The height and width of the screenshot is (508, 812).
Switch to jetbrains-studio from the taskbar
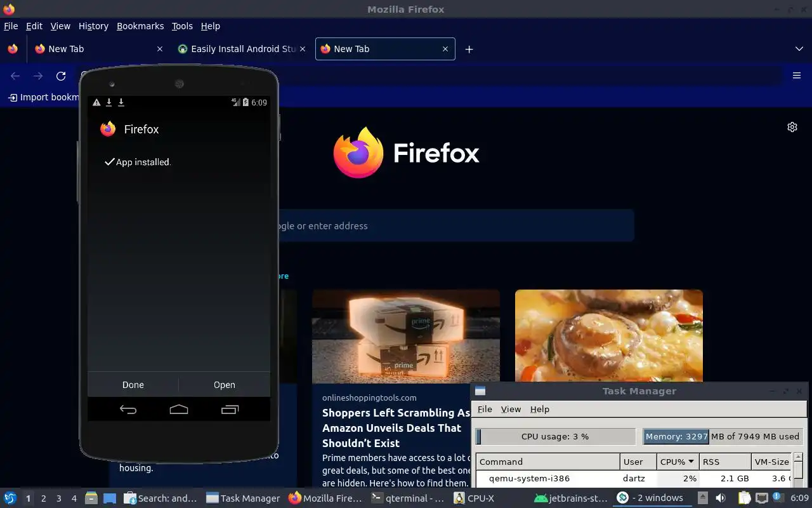tap(571, 498)
